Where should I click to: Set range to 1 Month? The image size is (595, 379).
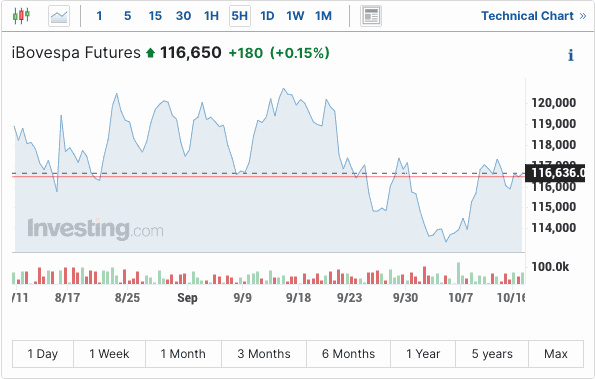coord(183,354)
